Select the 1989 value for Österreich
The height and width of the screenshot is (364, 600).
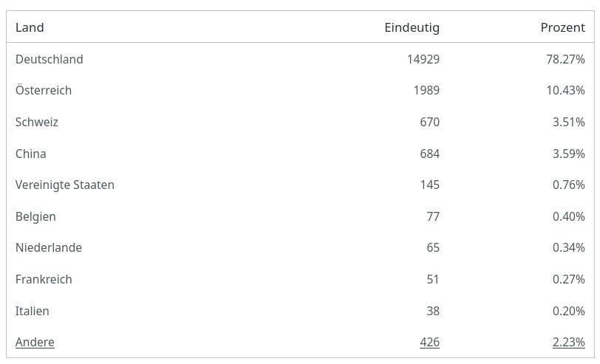click(426, 90)
